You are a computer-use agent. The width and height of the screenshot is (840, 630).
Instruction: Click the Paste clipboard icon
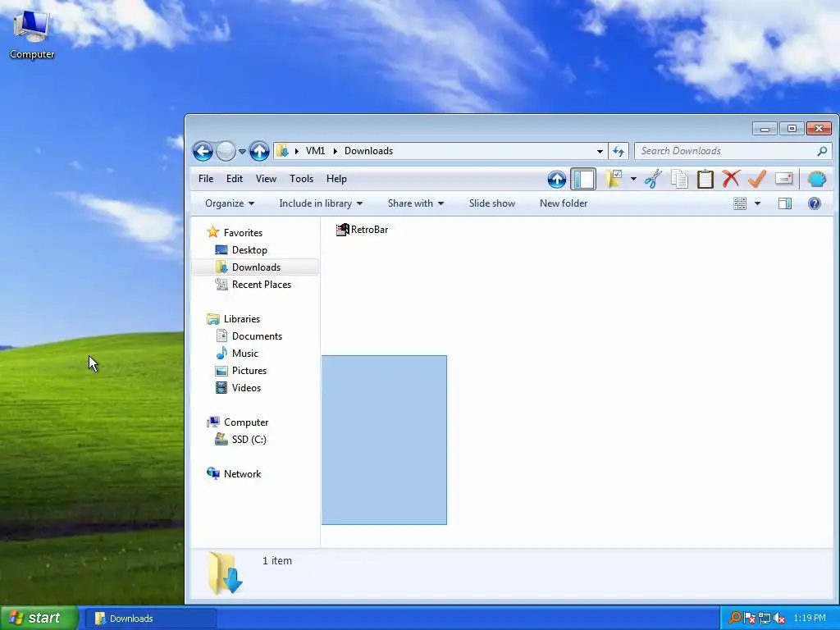point(705,179)
